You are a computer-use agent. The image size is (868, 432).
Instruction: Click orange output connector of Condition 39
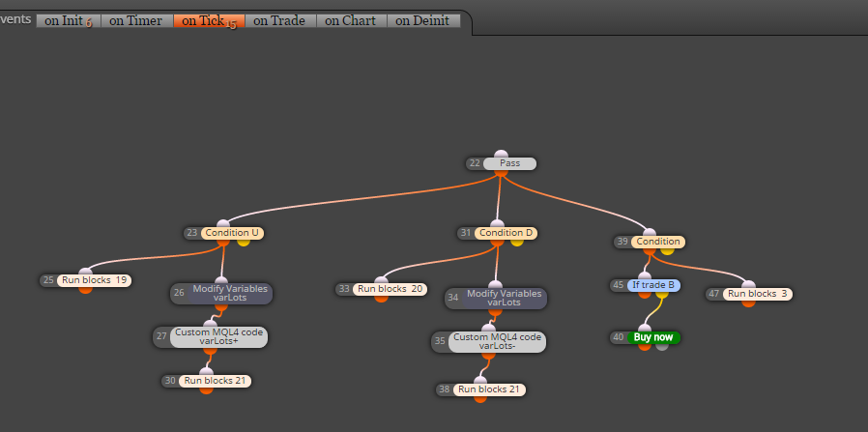(x=650, y=250)
